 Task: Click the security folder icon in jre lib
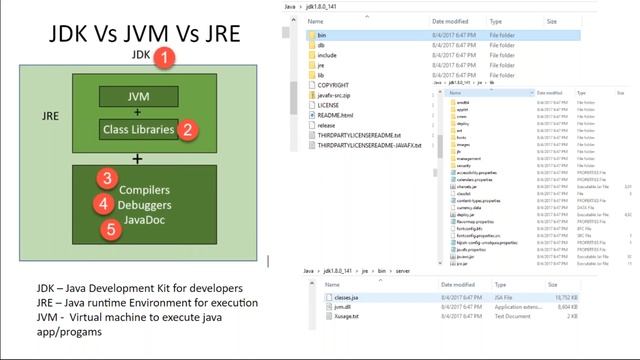tap(453, 165)
